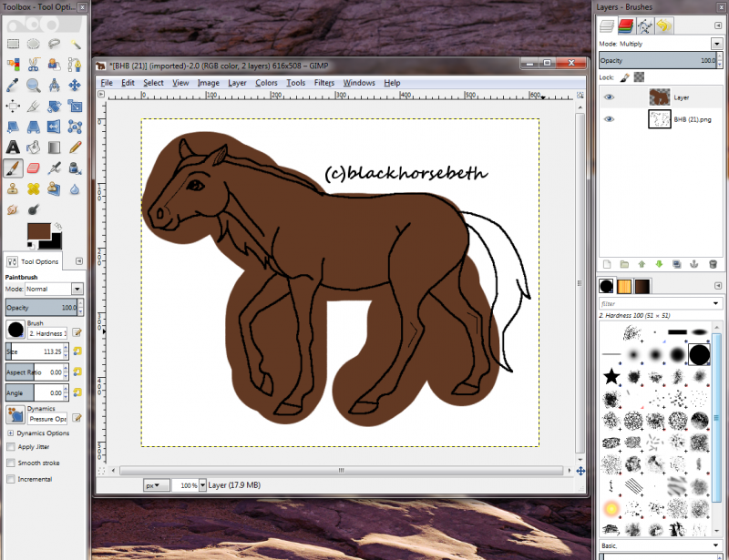729x560 pixels.
Task: Choose the Free Select lasso tool
Action: pos(54,44)
